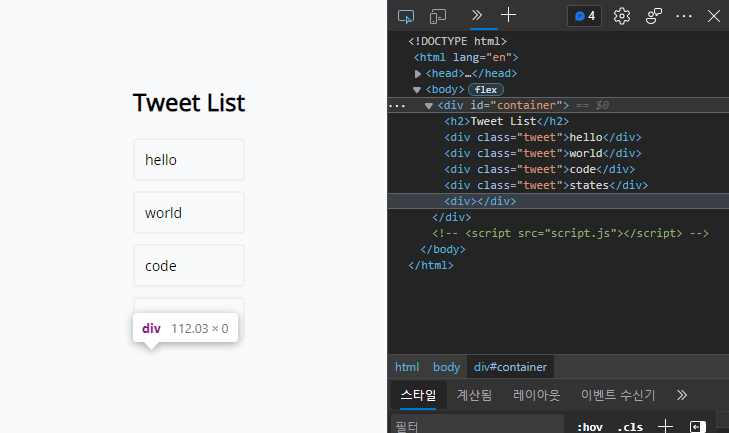Image resolution: width=729 pixels, height=433 pixels.
Task: Click html in the breadcrumb bar
Action: [x=407, y=367]
